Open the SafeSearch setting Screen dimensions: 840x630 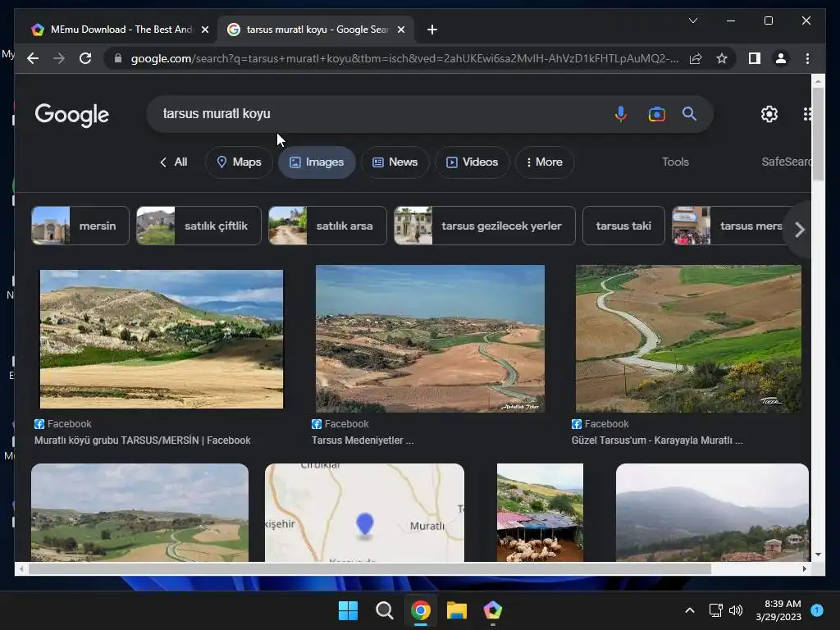tap(786, 162)
